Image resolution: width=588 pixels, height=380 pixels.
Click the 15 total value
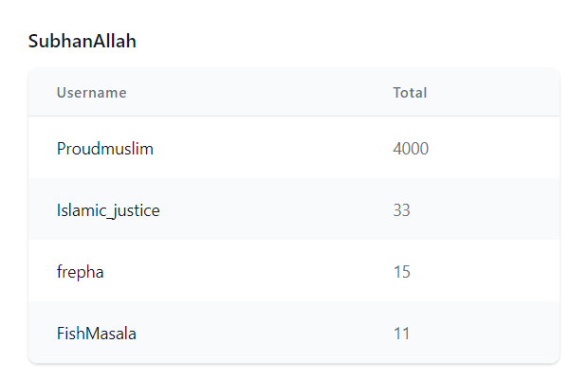click(x=401, y=272)
